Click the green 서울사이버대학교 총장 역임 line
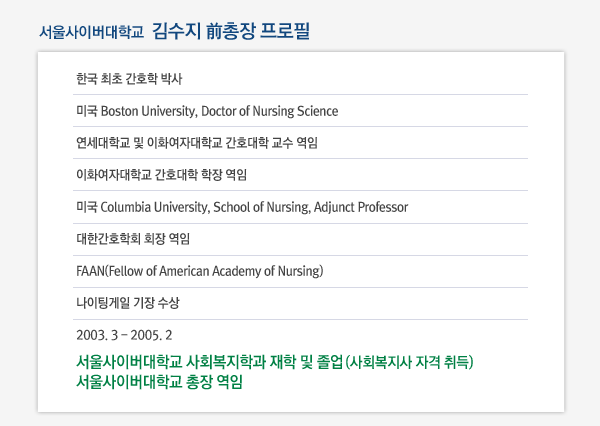Screen dimensions: 600x426 [x=159, y=382]
